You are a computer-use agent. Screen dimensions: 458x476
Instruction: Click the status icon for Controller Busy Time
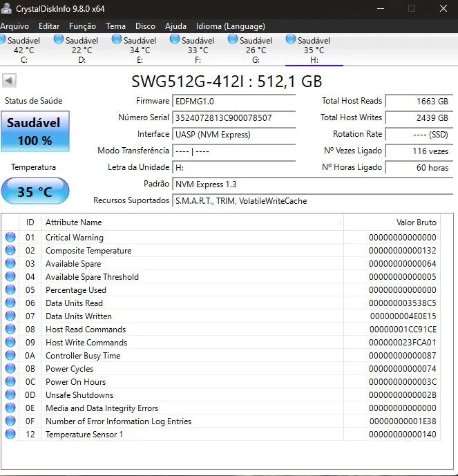click(10, 355)
